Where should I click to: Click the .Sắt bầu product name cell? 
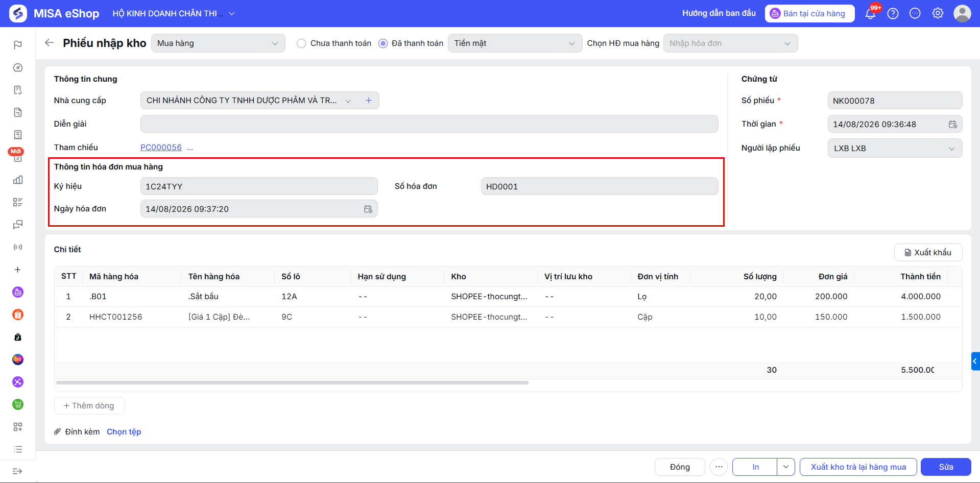pyautogui.click(x=203, y=296)
